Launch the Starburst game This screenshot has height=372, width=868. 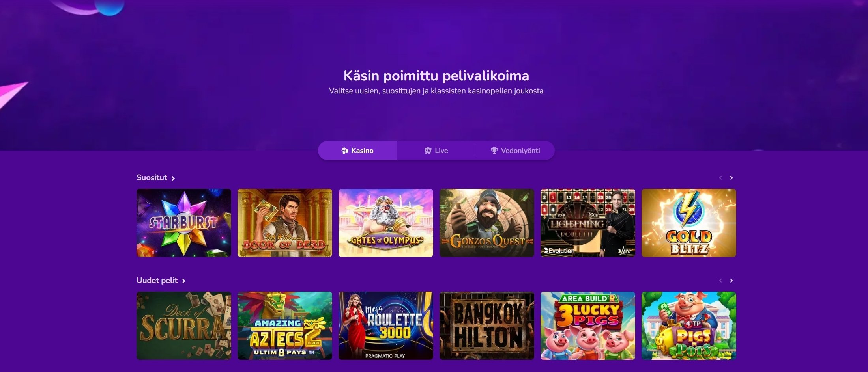click(x=184, y=223)
